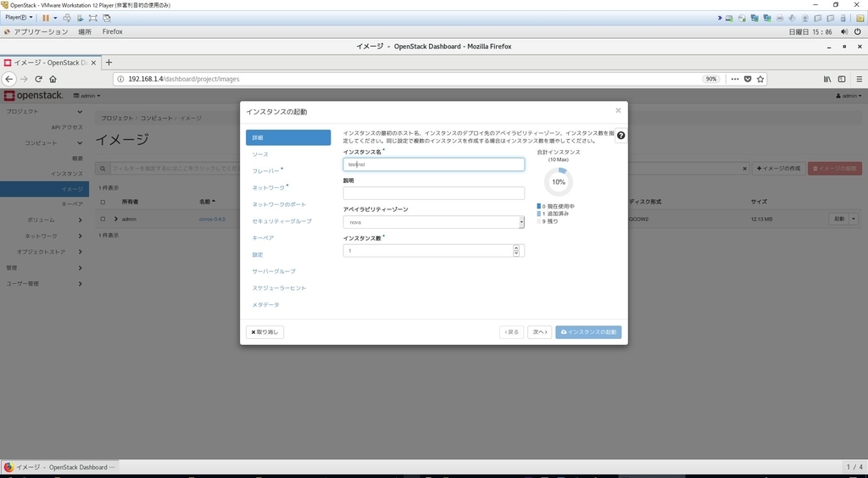This screenshot has width=868, height=478.
Task: Click the blue インスタンスの起動 launch button
Action: (588, 332)
